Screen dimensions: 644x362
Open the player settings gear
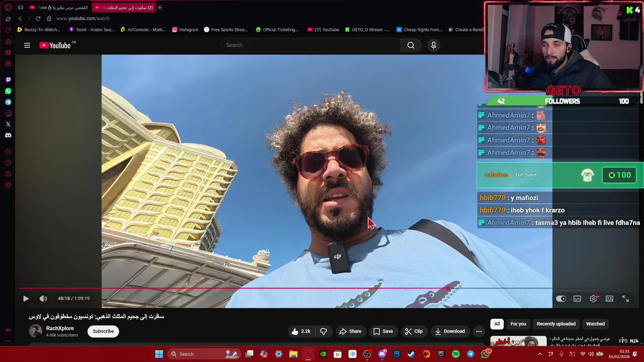coord(594,299)
